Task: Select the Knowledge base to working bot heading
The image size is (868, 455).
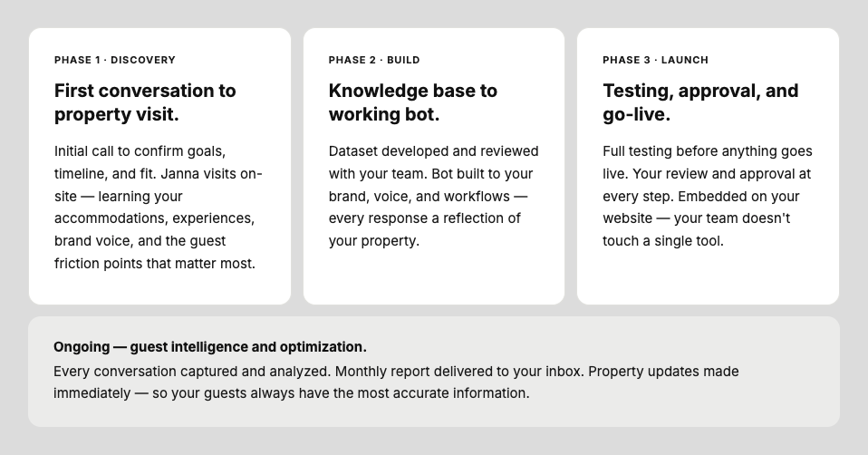Action: (413, 102)
